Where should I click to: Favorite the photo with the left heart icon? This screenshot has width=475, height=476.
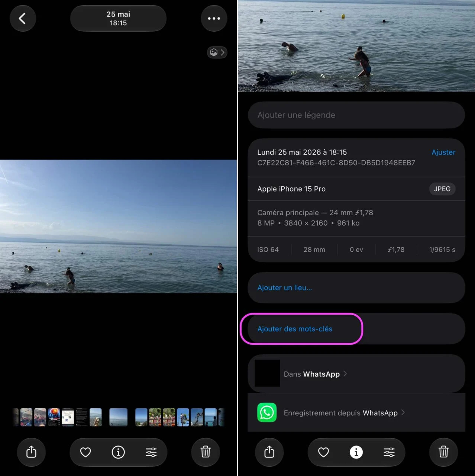coord(85,452)
